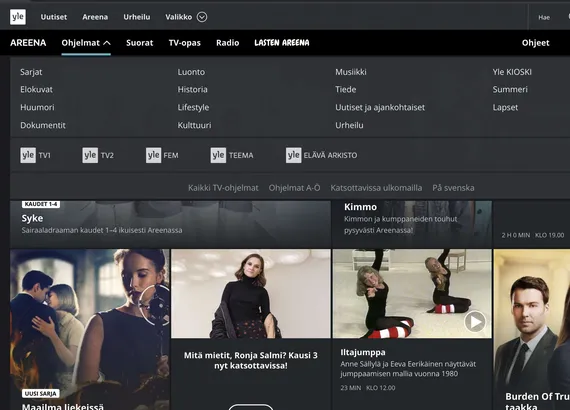The width and height of the screenshot is (570, 410).
Task: Open the Yle FEM channel logo
Action: pyautogui.click(x=162, y=155)
